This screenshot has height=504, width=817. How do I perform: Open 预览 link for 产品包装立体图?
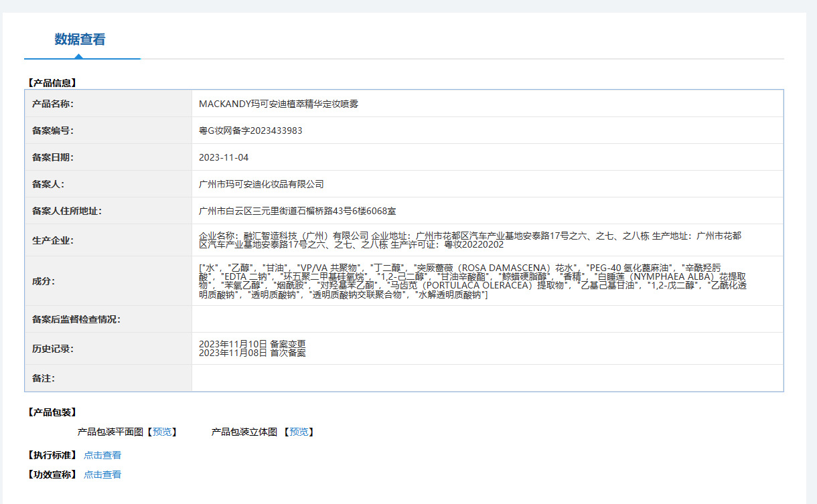coord(299,432)
